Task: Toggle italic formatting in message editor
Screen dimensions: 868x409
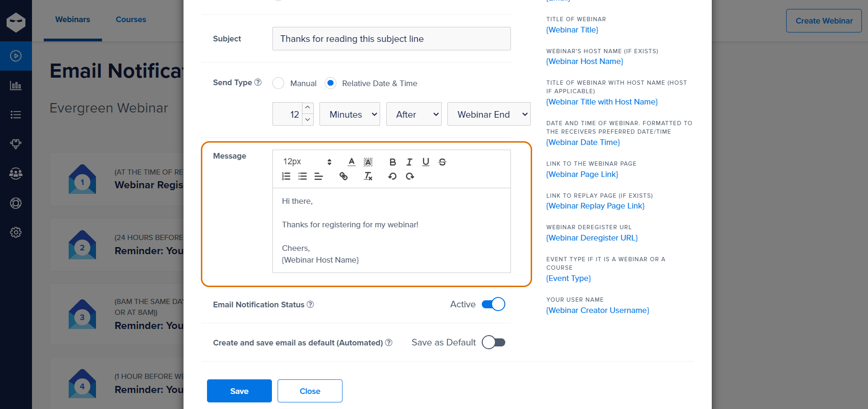Action: [409, 162]
